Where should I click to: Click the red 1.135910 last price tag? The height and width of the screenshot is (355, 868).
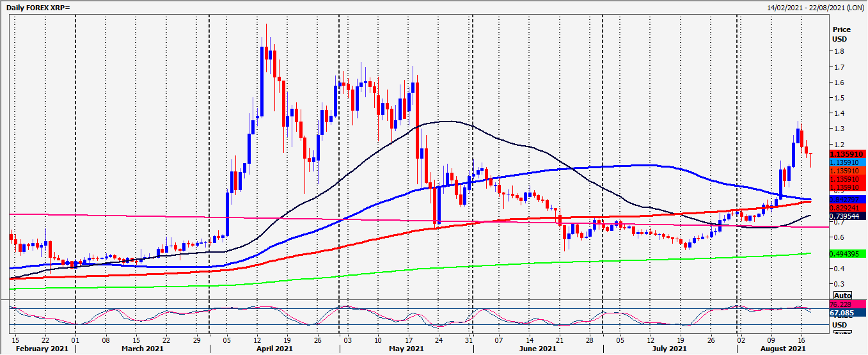point(846,154)
